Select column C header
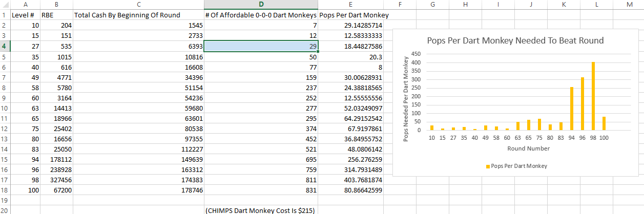Viewport: 644px width, 214px height. tap(138, 5)
